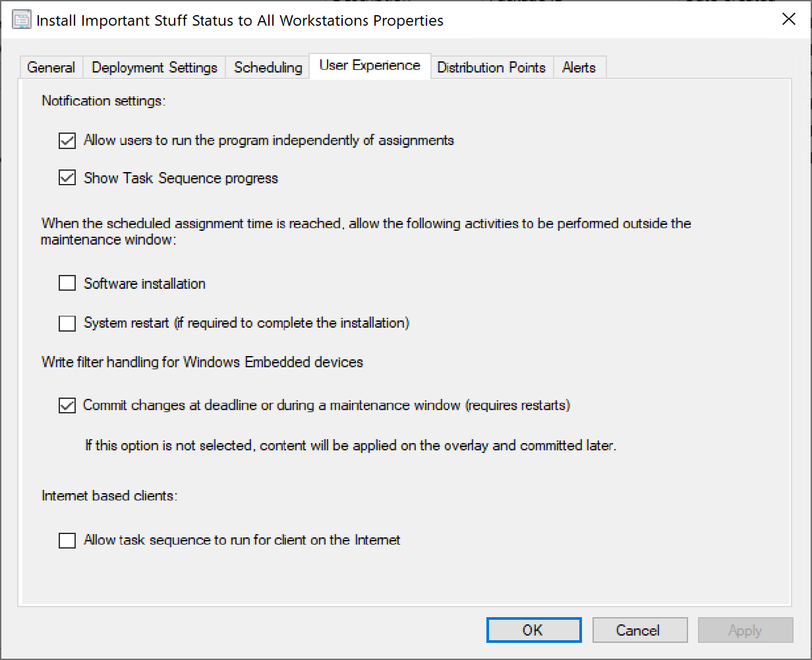
Task: Click the document icon in the title bar
Action: (22, 19)
